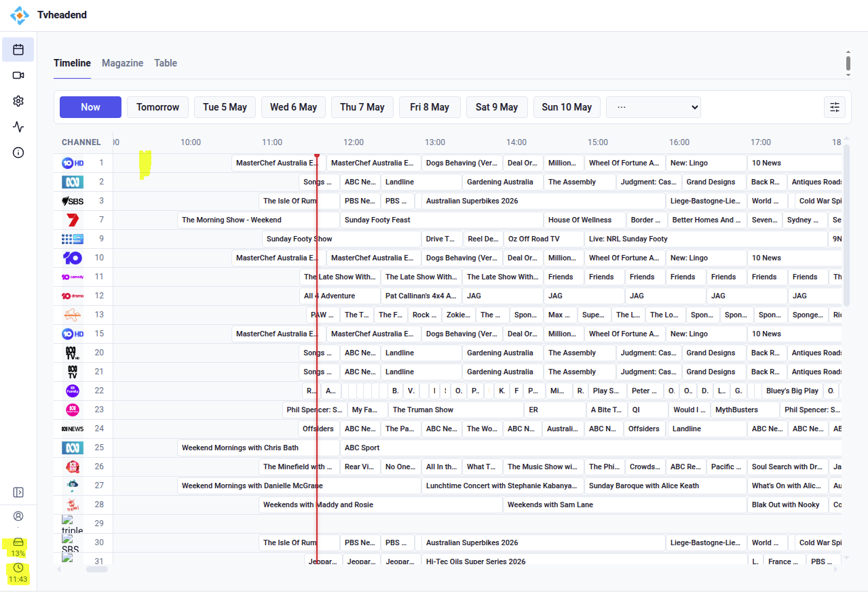Show Wed 6 May schedule
Image resolution: width=868 pixels, height=592 pixels.
point(293,107)
